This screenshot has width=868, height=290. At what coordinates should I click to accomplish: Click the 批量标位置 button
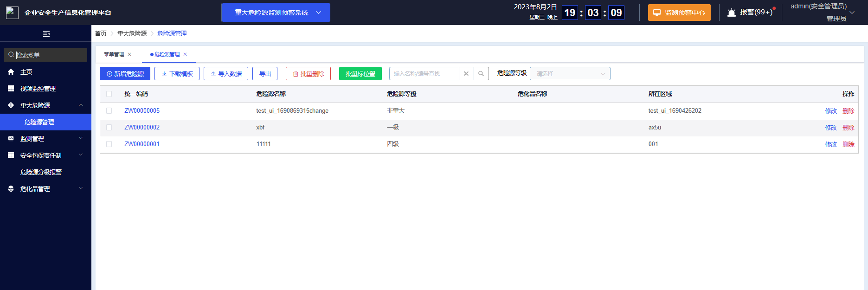pos(360,73)
